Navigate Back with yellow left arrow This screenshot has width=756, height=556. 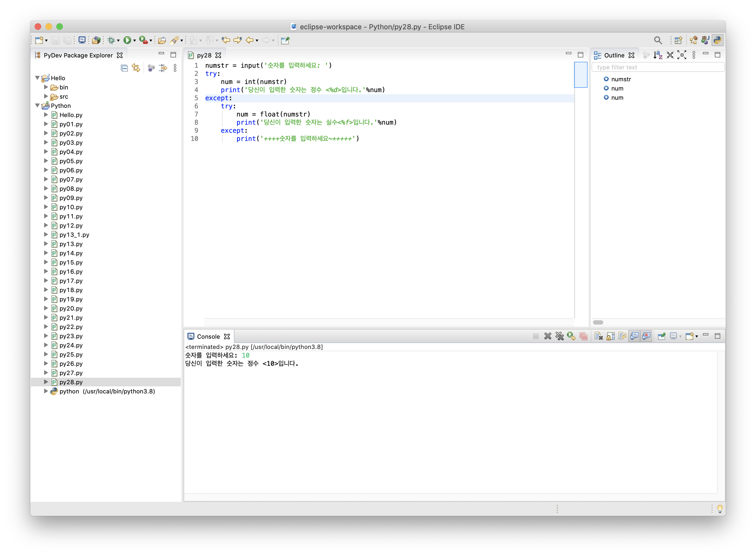250,40
